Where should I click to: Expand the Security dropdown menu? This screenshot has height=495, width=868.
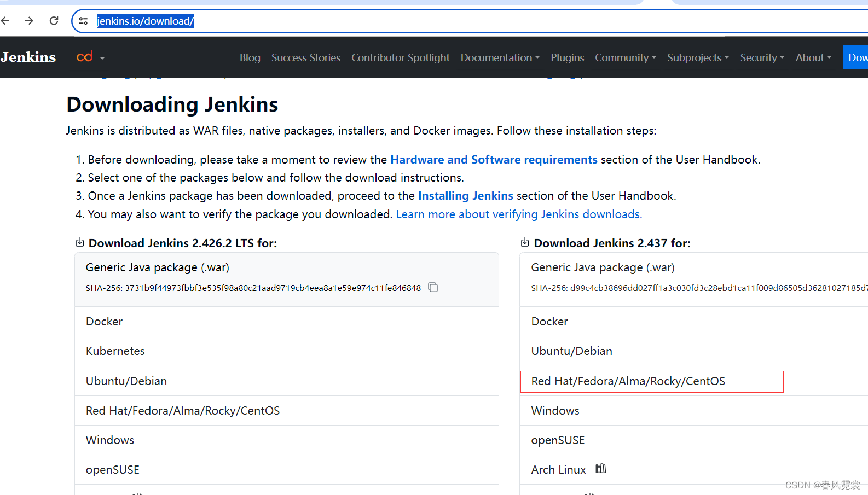tap(762, 57)
